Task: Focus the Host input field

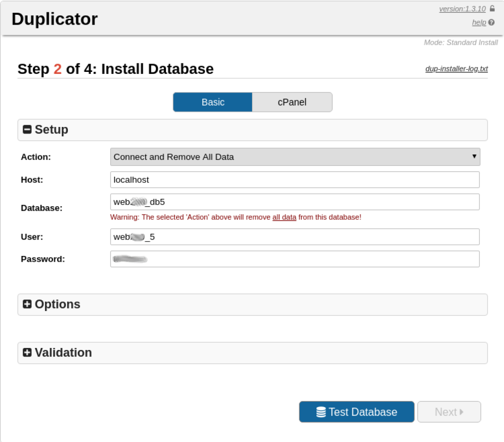Action: [x=295, y=180]
